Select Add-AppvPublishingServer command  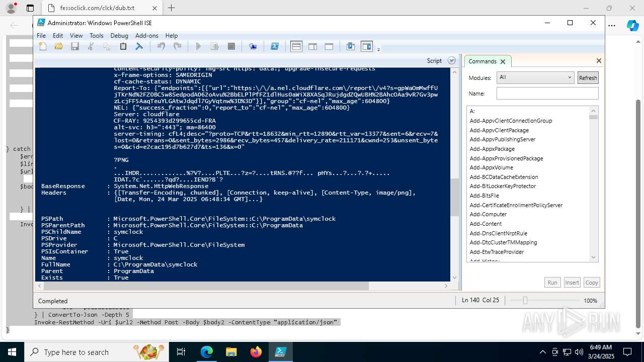(x=503, y=139)
